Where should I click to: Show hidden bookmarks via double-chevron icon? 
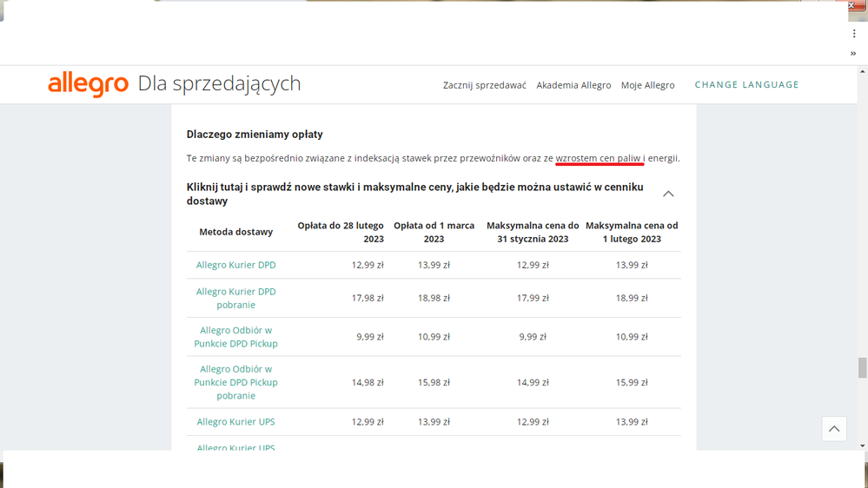tap(853, 53)
